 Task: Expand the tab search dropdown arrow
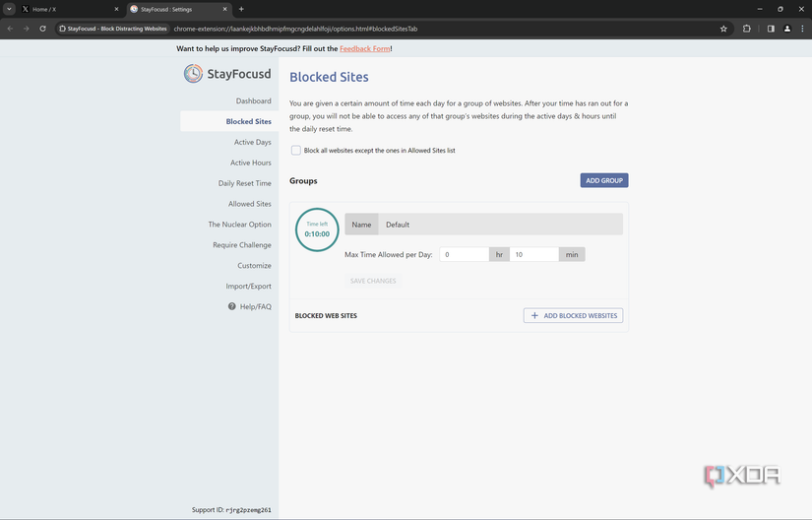point(9,9)
